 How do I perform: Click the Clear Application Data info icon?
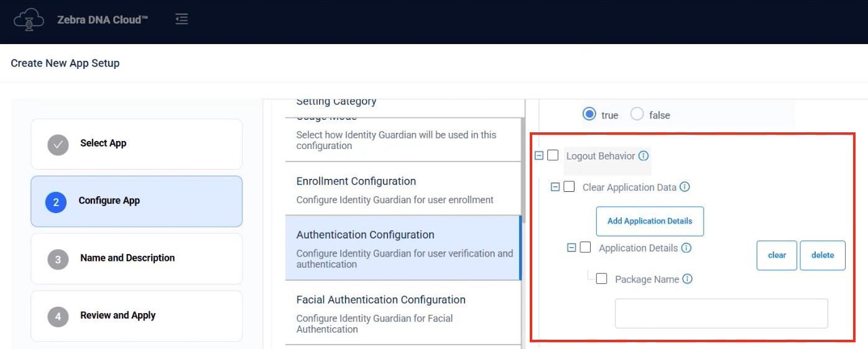click(x=685, y=187)
